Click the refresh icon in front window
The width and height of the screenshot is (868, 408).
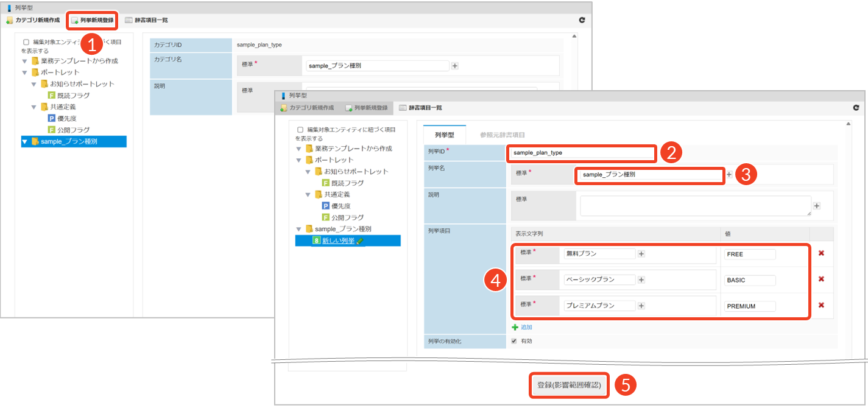pos(855,108)
